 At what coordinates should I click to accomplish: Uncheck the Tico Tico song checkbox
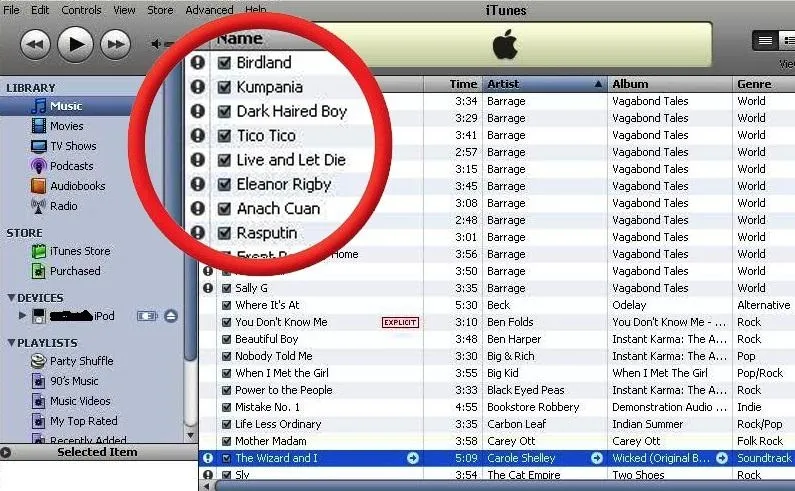(224, 136)
